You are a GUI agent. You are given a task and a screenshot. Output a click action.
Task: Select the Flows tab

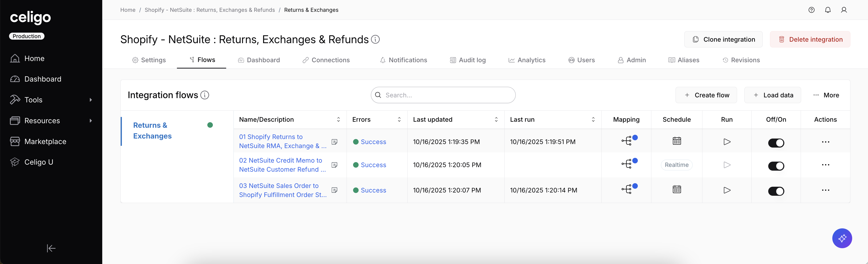click(202, 60)
